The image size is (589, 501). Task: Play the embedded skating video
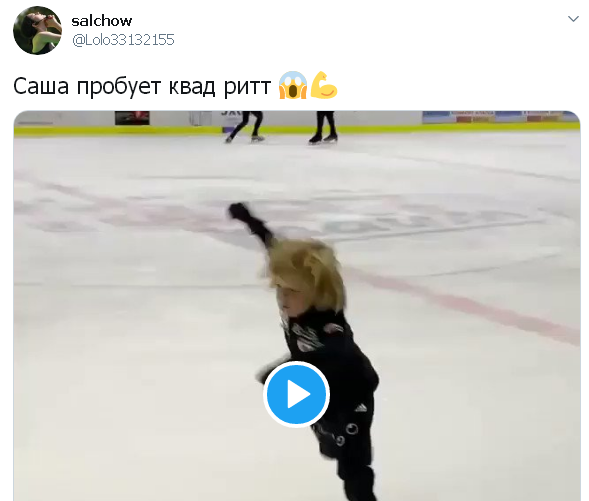[296, 394]
